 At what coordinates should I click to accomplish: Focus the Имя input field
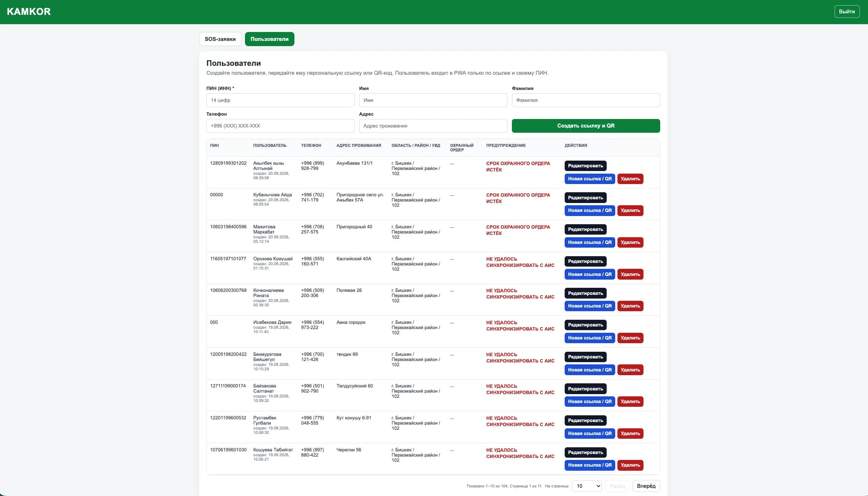click(x=433, y=100)
